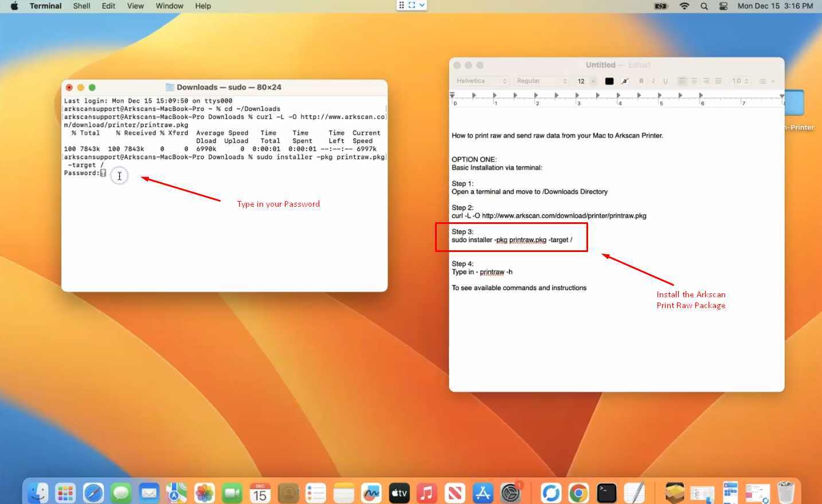Click the Password prompt cursor in Terminal
Image resolution: width=822 pixels, height=504 pixels.
click(103, 173)
